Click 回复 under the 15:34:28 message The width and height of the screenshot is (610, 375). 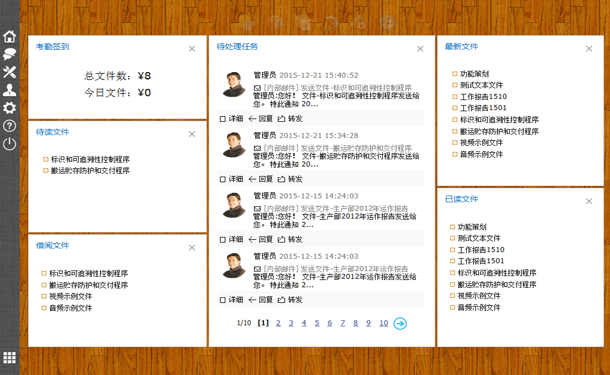pyautogui.click(x=261, y=179)
